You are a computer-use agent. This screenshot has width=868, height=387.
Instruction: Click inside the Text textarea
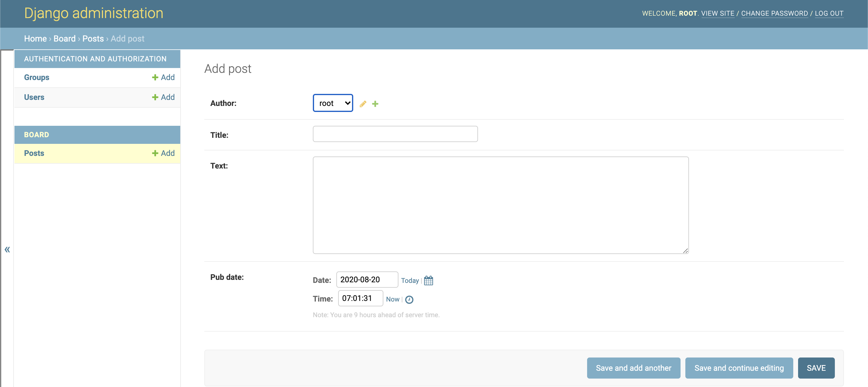pos(500,205)
